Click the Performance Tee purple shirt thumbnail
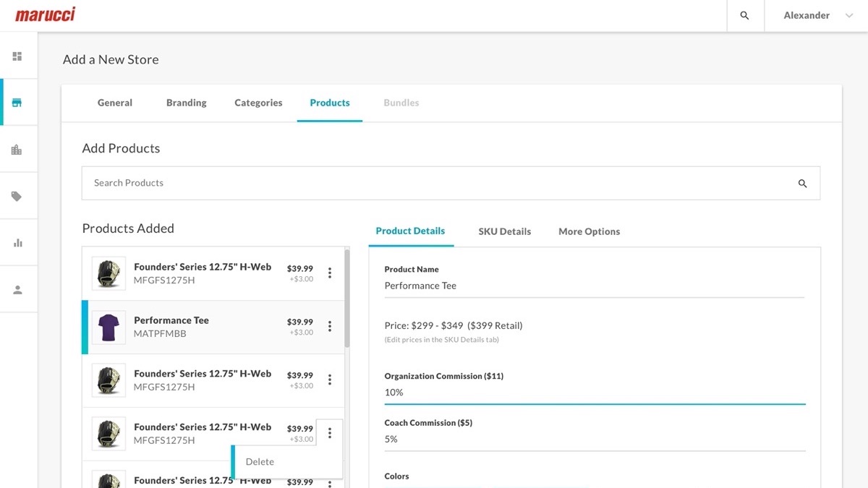Screen dimensions: 868x488 pos(109,327)
